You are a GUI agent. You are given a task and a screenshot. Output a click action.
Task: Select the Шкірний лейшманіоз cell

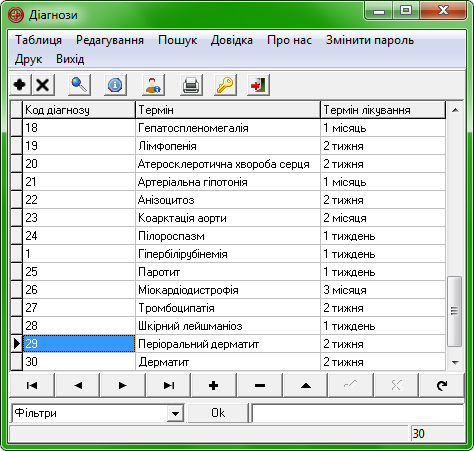pyautogui.click(x=228, y=326)
